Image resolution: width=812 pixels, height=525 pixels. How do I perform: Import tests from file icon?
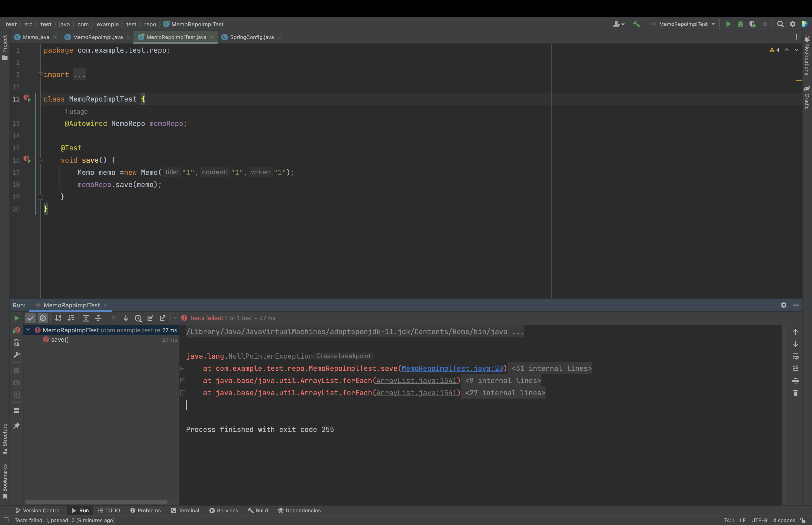[150, 318]
